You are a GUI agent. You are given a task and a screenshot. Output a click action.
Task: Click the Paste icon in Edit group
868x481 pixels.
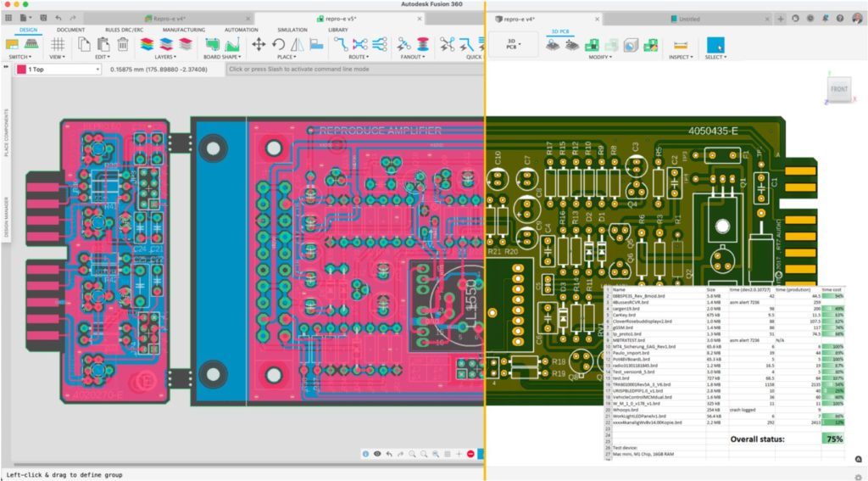(104, 45)
